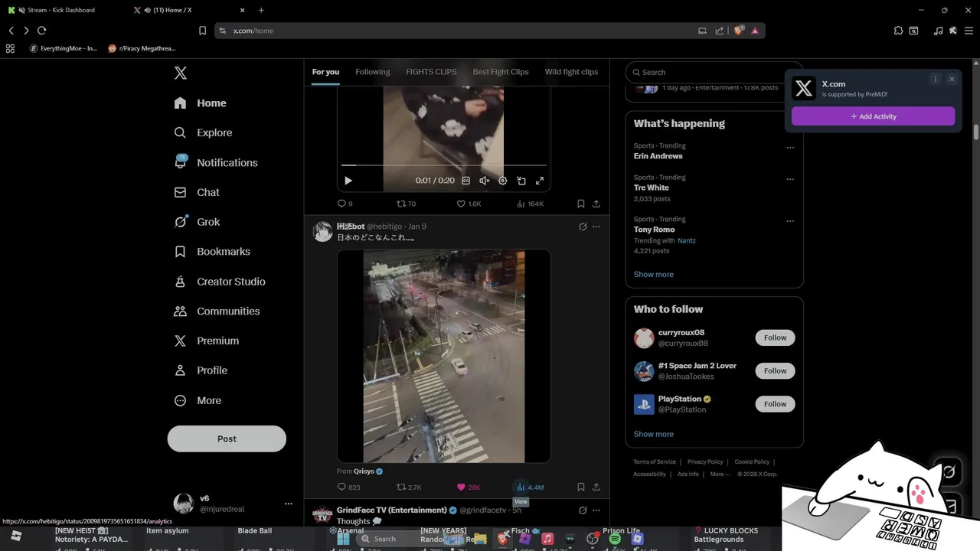Screen dimensions: 980x551
Task: Click the Grok icon on the GrindFace TV post
Action: (x=583, y=510)
